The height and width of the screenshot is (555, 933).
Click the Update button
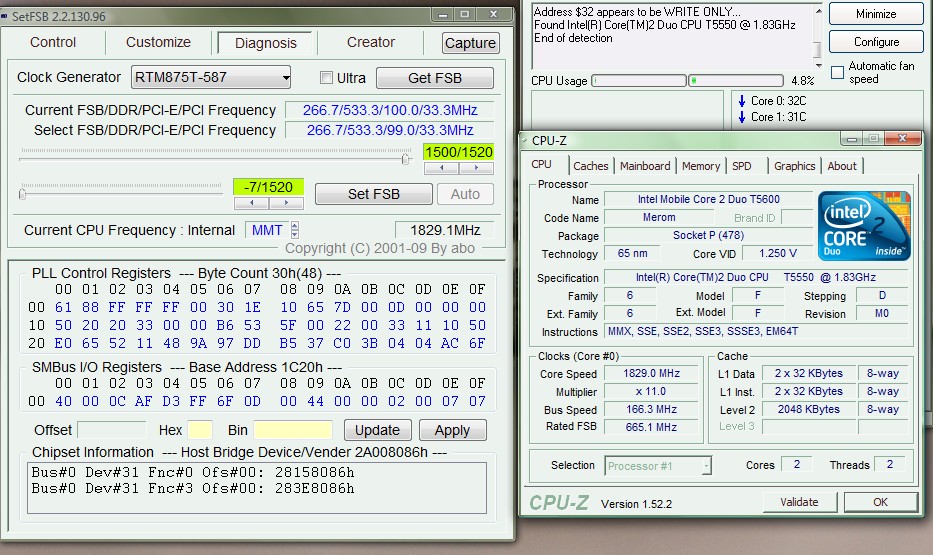click(x=377, y=429)
